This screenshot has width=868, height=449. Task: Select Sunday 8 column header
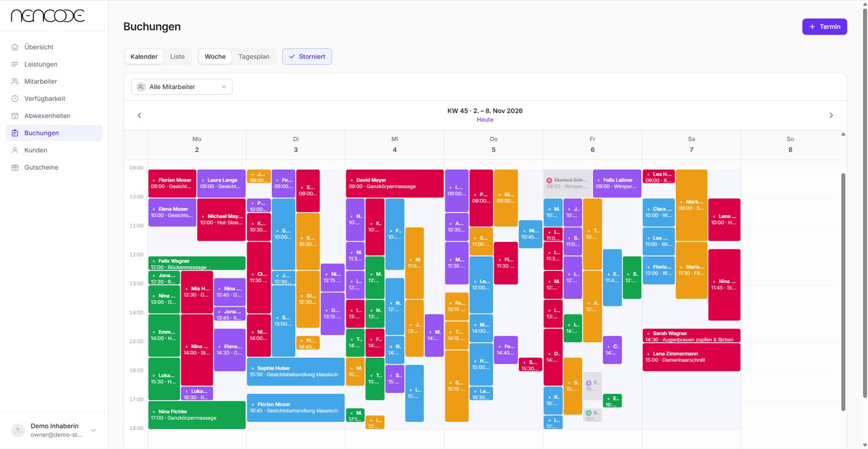pyautogui.click(x=790, y=145)
